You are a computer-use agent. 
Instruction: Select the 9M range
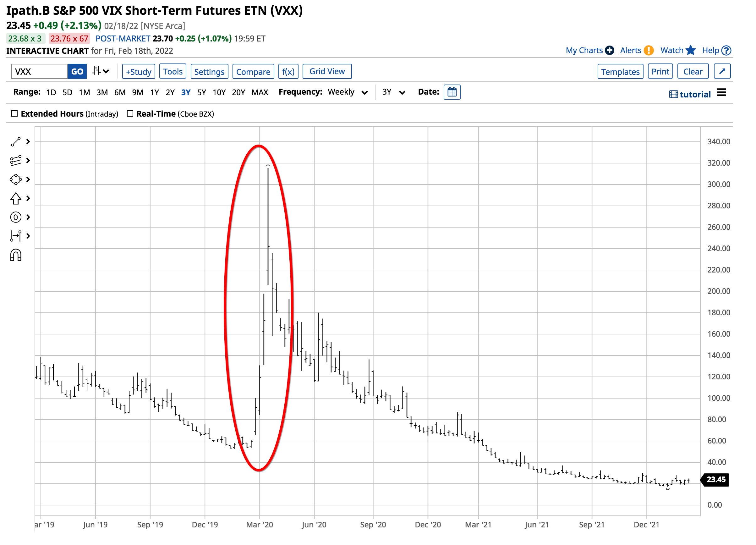[x=138, y=92]
